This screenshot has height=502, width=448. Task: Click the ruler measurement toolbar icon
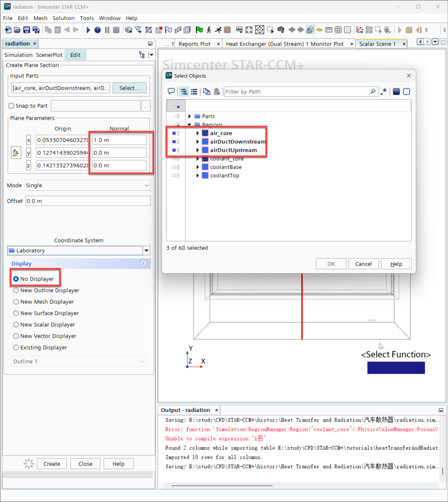click(x=329, y=30)
